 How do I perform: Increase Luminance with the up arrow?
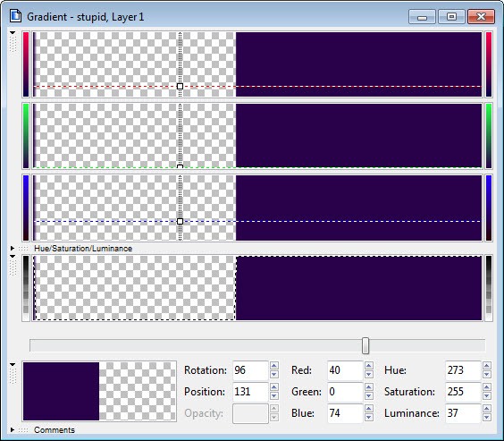pos(487,409)
